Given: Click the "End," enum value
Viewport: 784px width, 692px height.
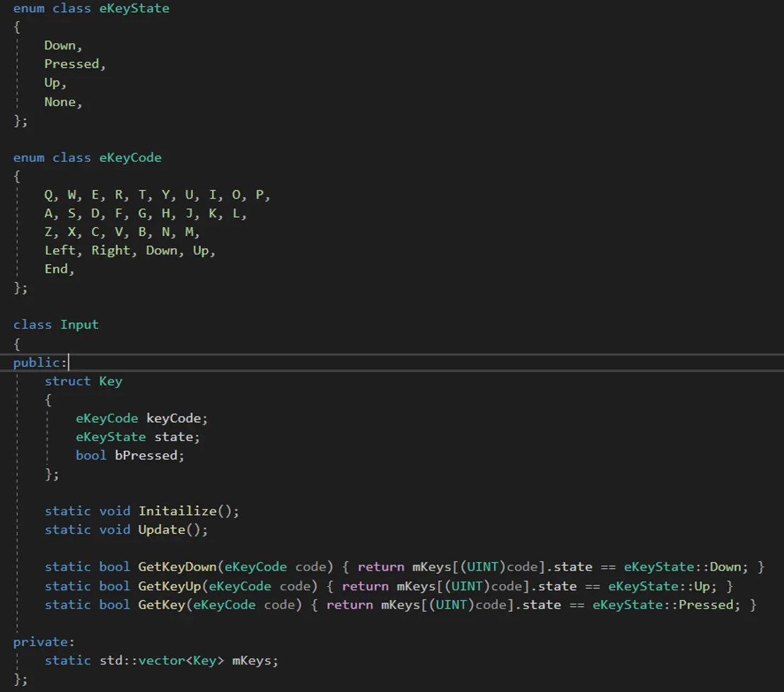Looking at the screenshot, I should (x=59, y=269).
